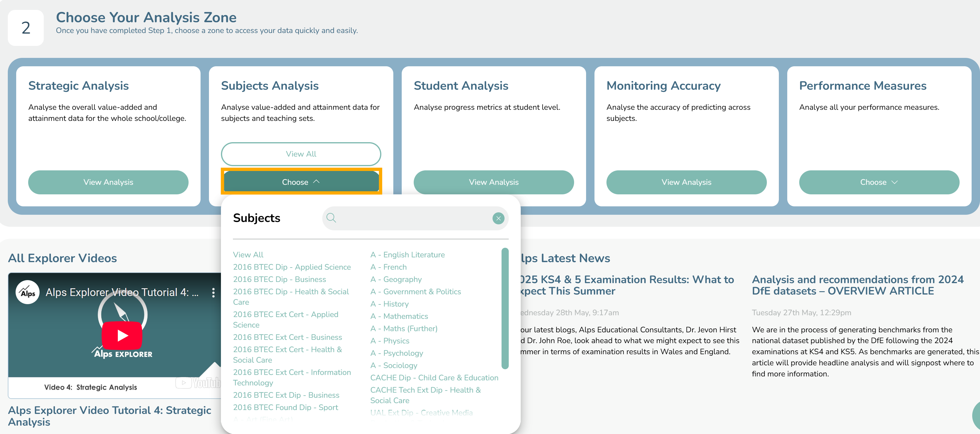This screenshot has height=434, width=980.
Task: Click the Alps Explorer Video Tutorial title on player
Action: pyautogui.click(x=122, y=292)
